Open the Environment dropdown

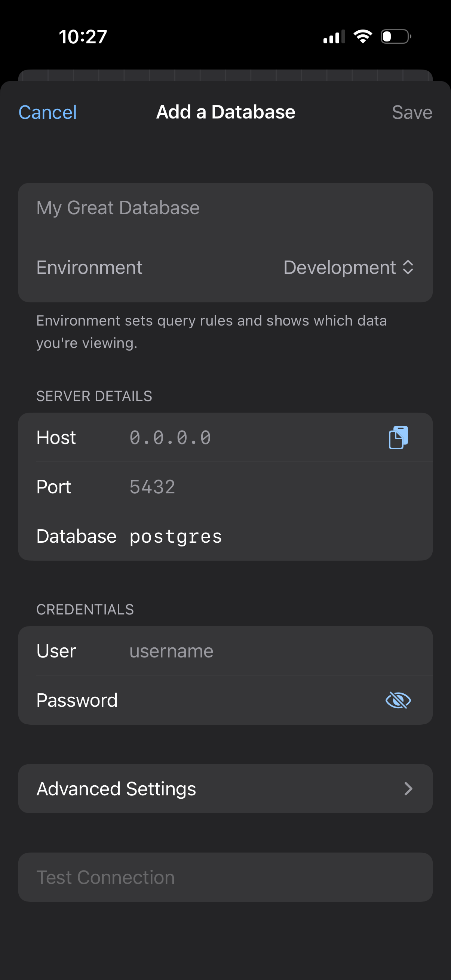tap(349, 267)
